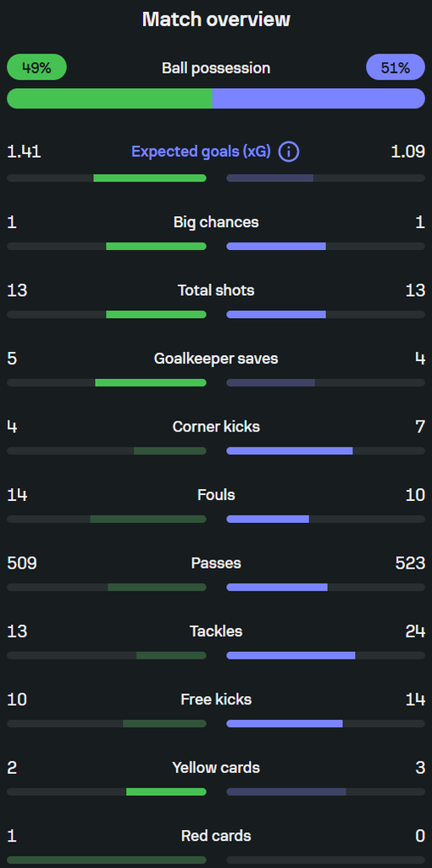Click the Goalkeeper saves label
This screenshot has height=868, width=432.
tap(216, 359)
